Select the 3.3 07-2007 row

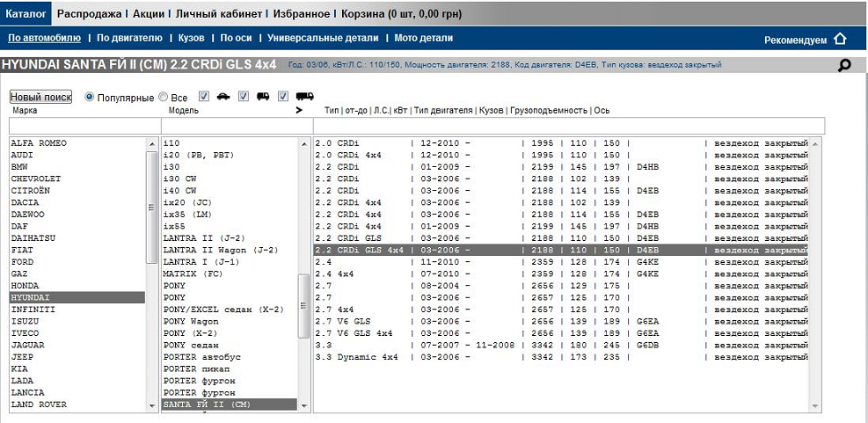[561, 345]
